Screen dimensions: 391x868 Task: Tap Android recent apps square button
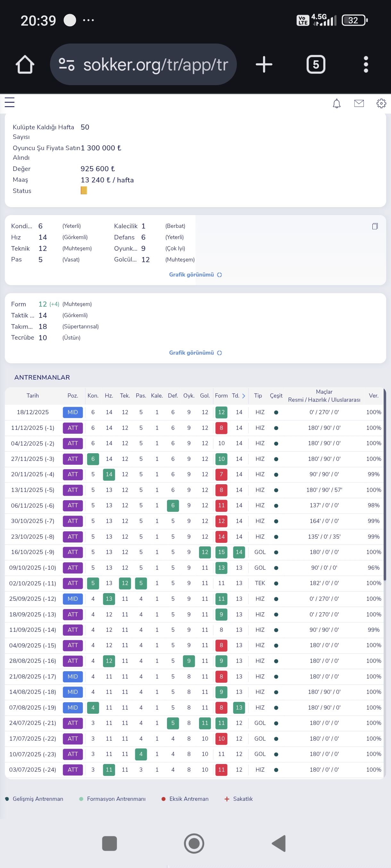coord(109,843)
